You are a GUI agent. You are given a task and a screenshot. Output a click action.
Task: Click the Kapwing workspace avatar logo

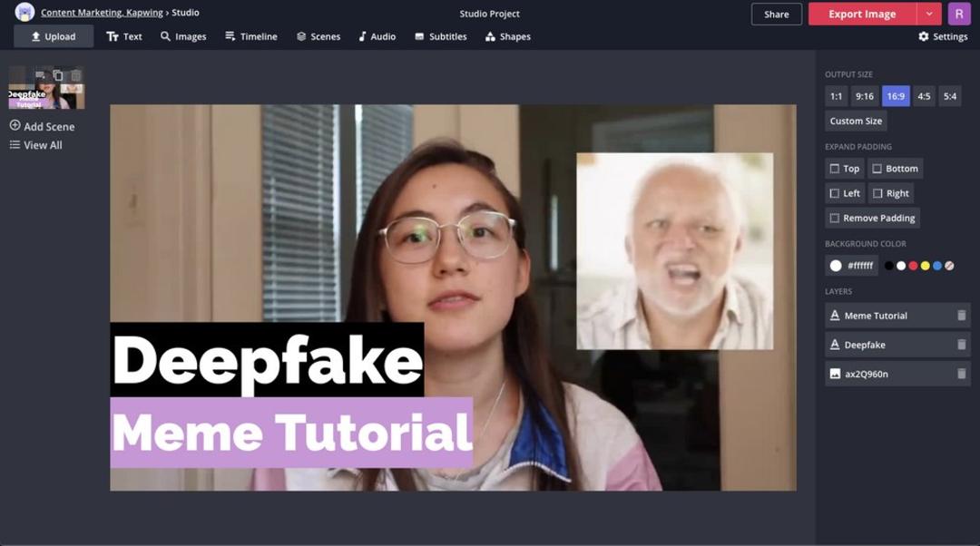tap(24, 12)
